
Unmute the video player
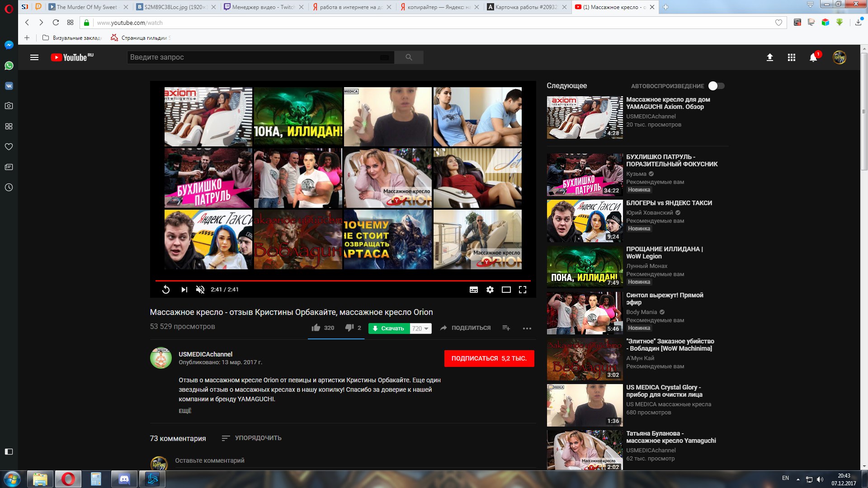click(200, 290)
